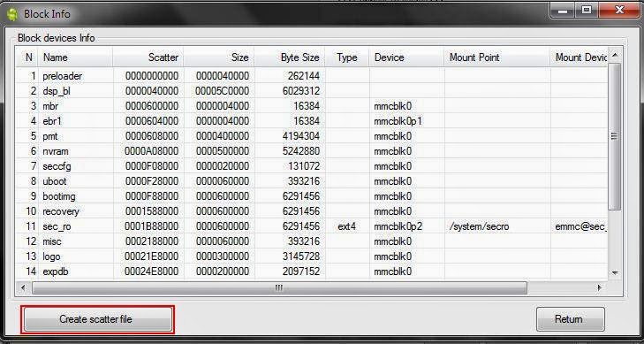
Task: Select the uboot partition row
Action: pos(312,181)
